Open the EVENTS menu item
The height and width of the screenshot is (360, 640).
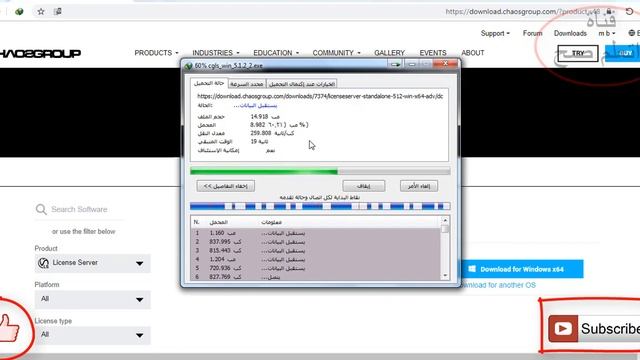pos(433,53)
